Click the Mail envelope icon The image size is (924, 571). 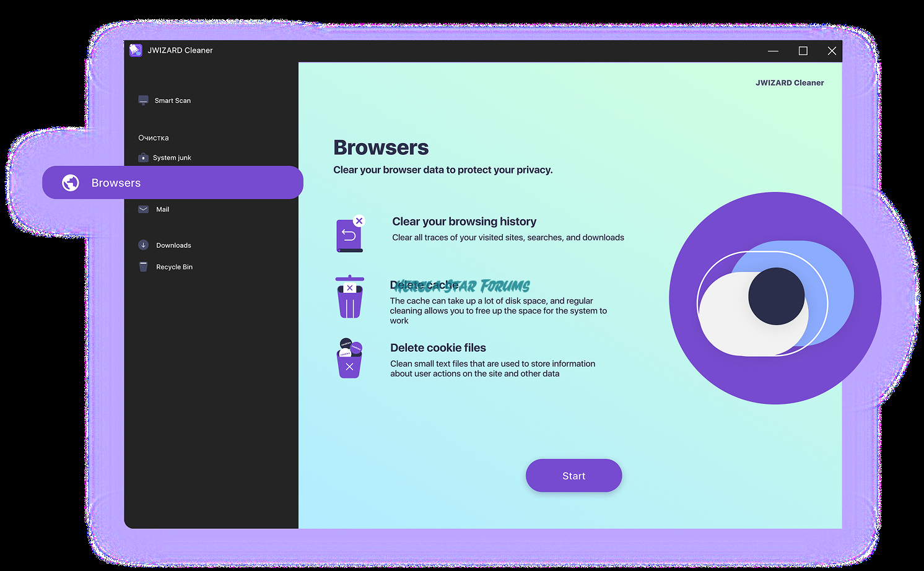tap(143, 209)
